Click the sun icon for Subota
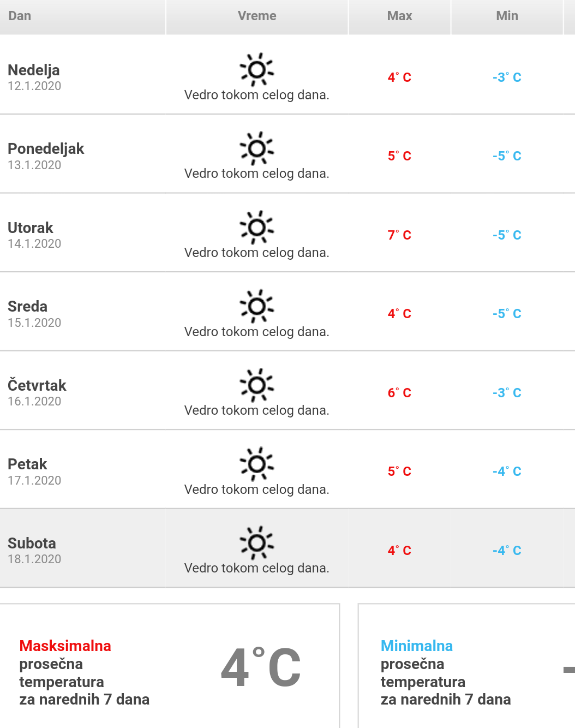 point(257,543)
